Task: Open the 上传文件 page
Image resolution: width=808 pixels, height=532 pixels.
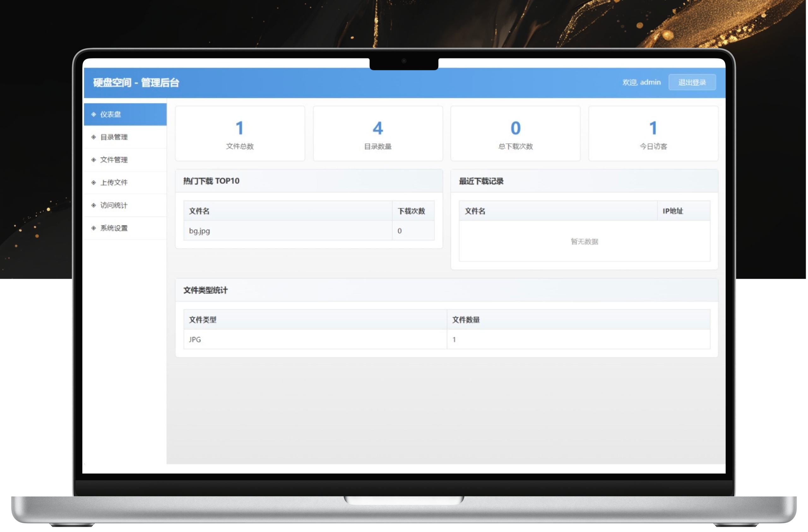Action: (114, 183)
